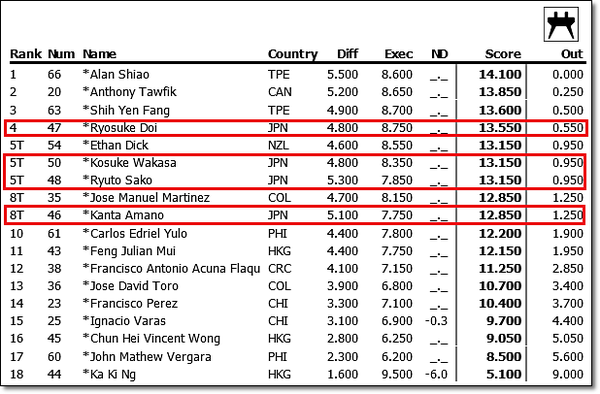
Task: Click Ethan Dick's NZL country code
Action: point(278,145)
